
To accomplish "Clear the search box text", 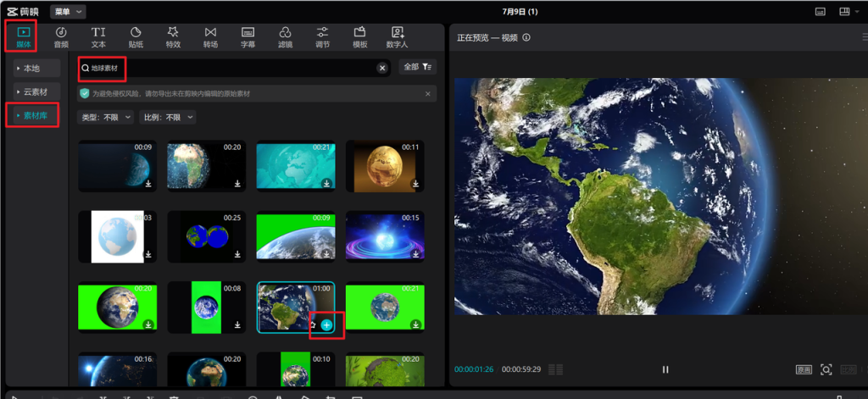I will pyautogui.click(x=382, y=68).
